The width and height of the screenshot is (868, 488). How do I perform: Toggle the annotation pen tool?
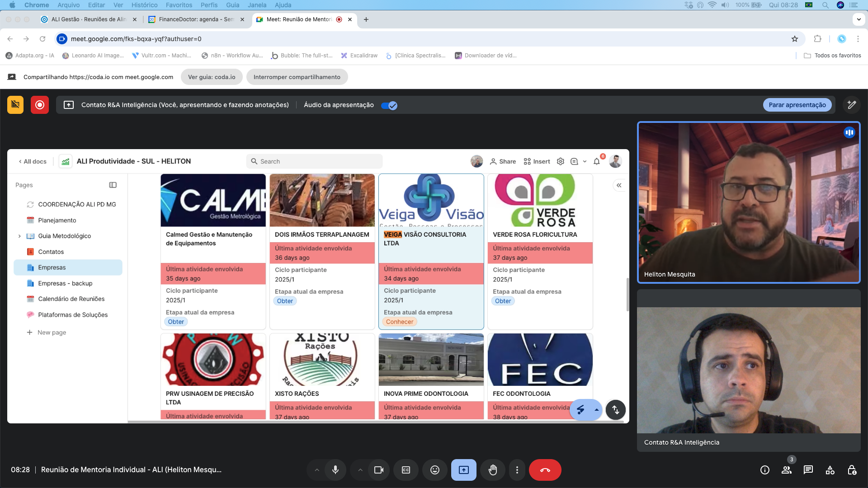(x=852, y=105)
